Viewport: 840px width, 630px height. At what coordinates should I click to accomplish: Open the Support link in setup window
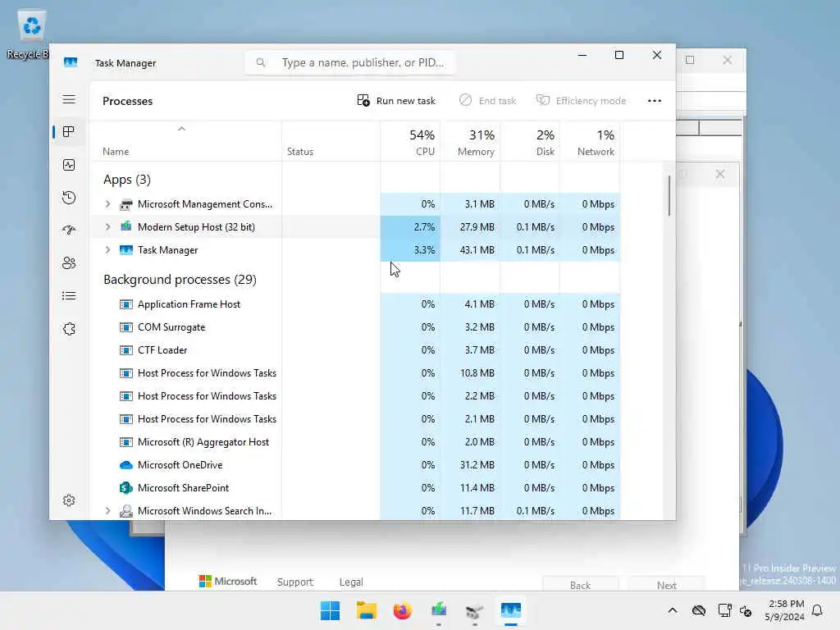(x=294, y=582)
